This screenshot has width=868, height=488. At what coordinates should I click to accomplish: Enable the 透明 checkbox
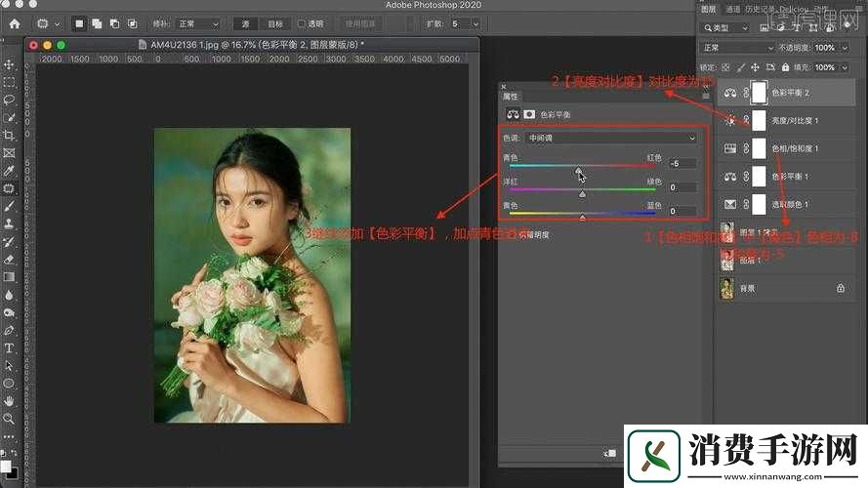[x=301, y=23]
